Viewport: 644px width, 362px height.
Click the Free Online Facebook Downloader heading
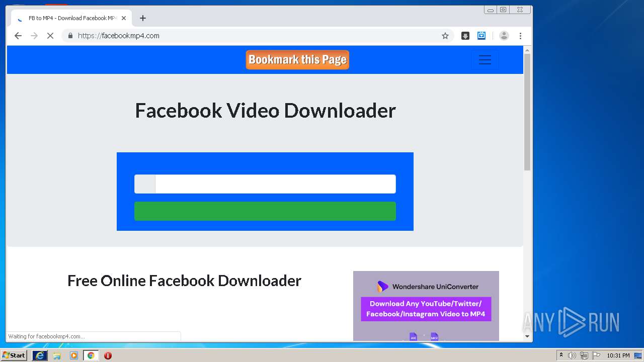click(x=184, y=281)
